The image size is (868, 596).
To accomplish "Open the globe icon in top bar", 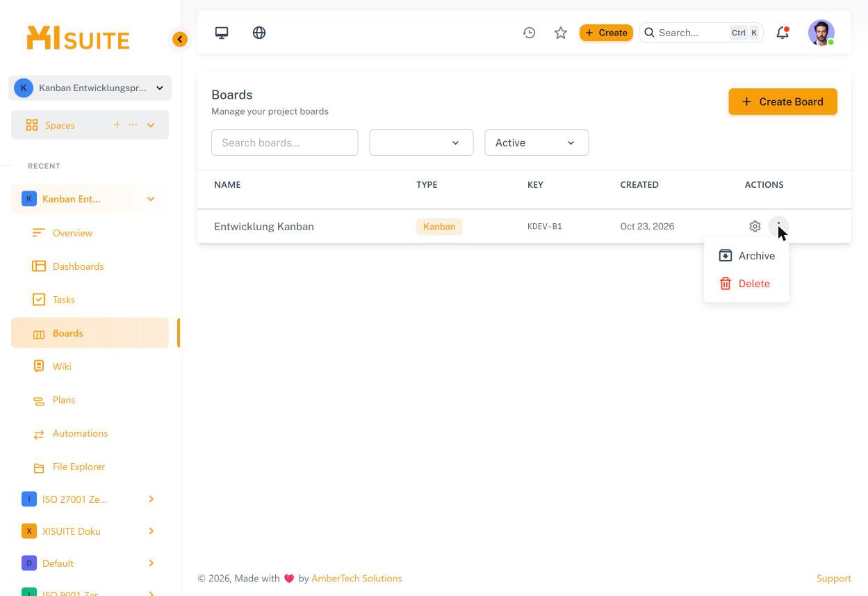I will point(259,33).
